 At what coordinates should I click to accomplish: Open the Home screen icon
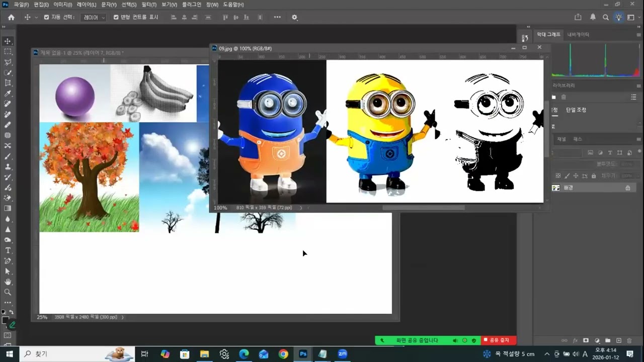coord(11,17)
